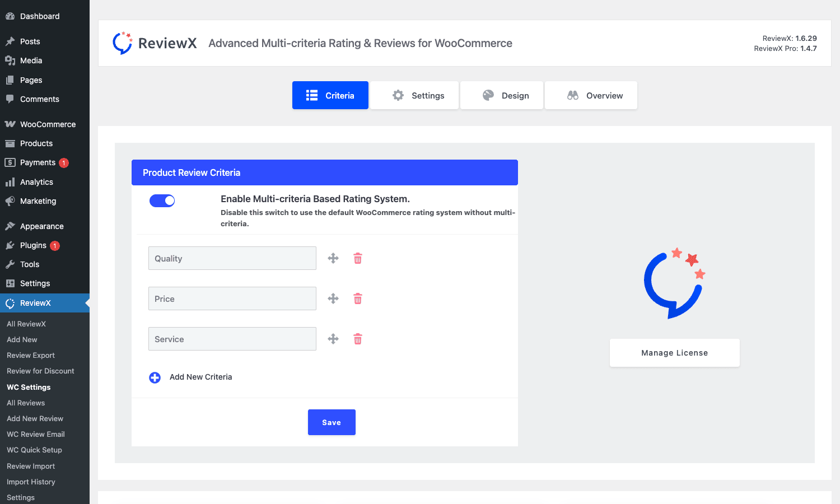Click the Price criteria input field
Viewport: 840px width, 504px height.
click(232, 298)
